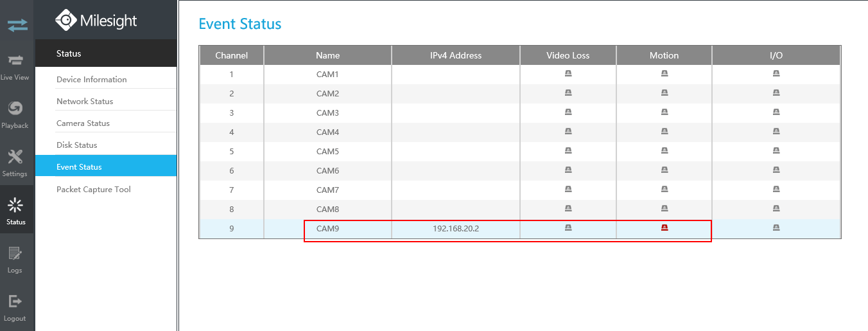868x331 pixels.
Task: Launch the Packet Capture Tool
Action: click(94, 190)
